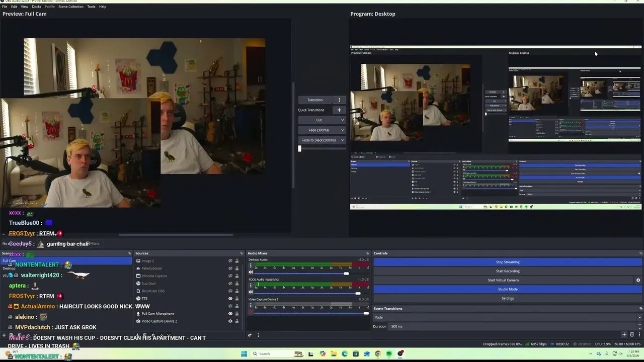Open Settings from Controls panel
This screenshot has height=362, width=644.
point(508,298)
